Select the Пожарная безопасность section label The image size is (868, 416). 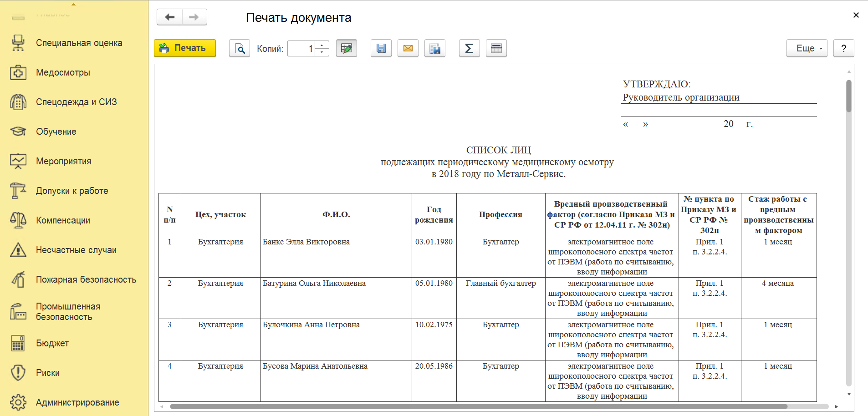[x=86, y=279]
